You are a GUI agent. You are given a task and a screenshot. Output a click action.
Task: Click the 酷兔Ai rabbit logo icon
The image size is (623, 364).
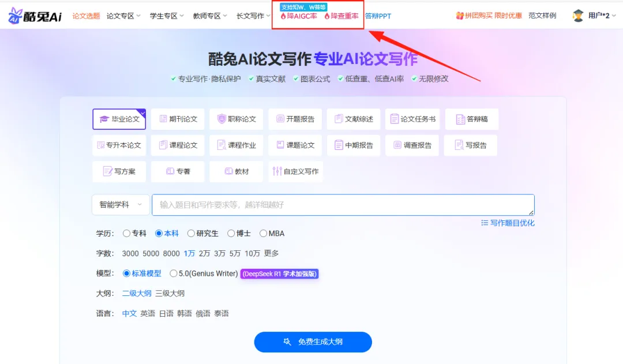(x=15, y=16)
